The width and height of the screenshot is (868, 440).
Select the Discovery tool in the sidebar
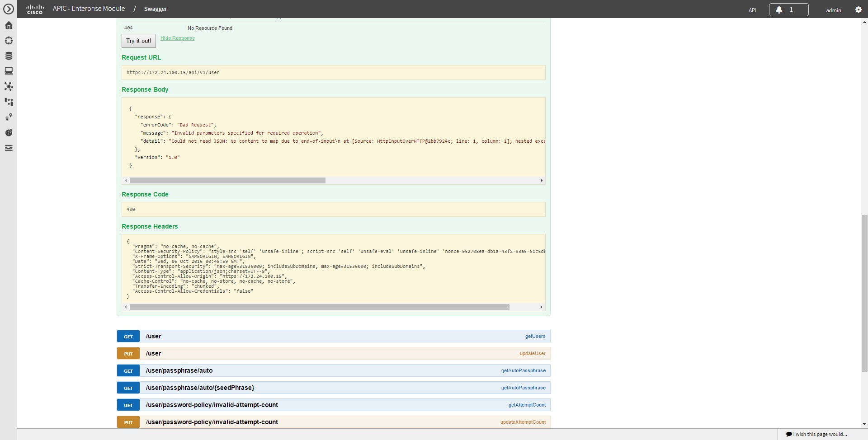point(9,40)
